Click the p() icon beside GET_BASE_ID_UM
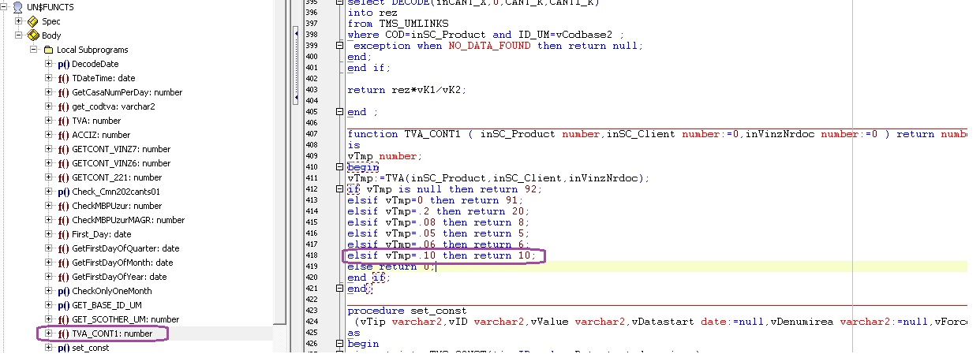This screenshot has height=354, width=980. point(64,305)
